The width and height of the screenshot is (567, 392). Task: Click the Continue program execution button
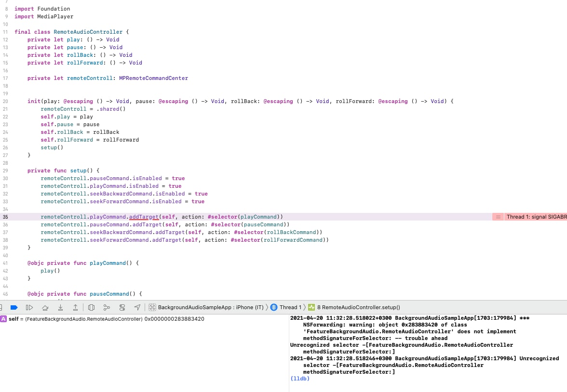tap(29, 307)
